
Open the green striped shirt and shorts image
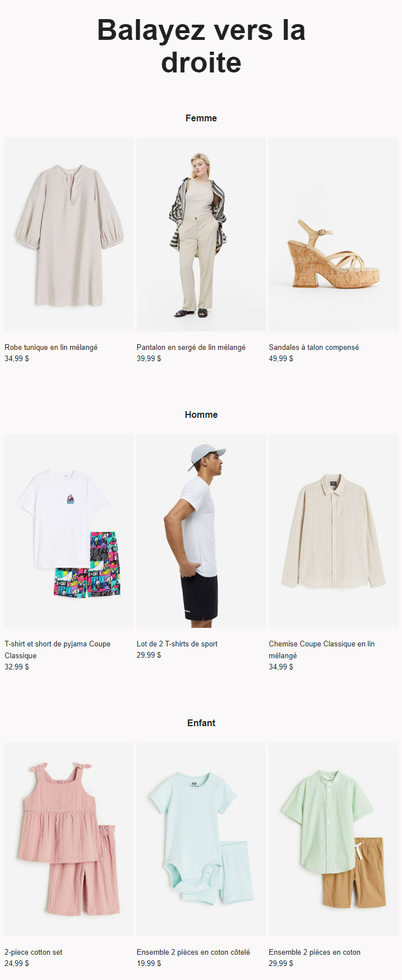333,839
